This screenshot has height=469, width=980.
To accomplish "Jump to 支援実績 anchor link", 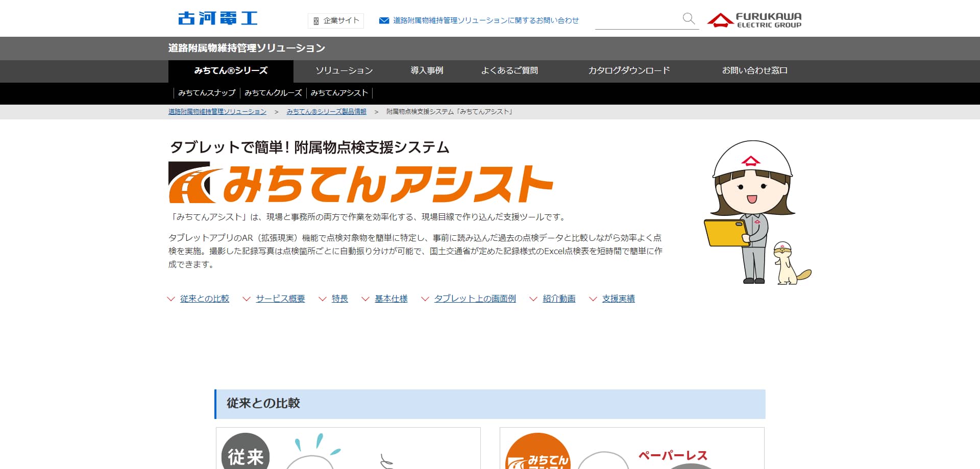I will coord(619,299).
